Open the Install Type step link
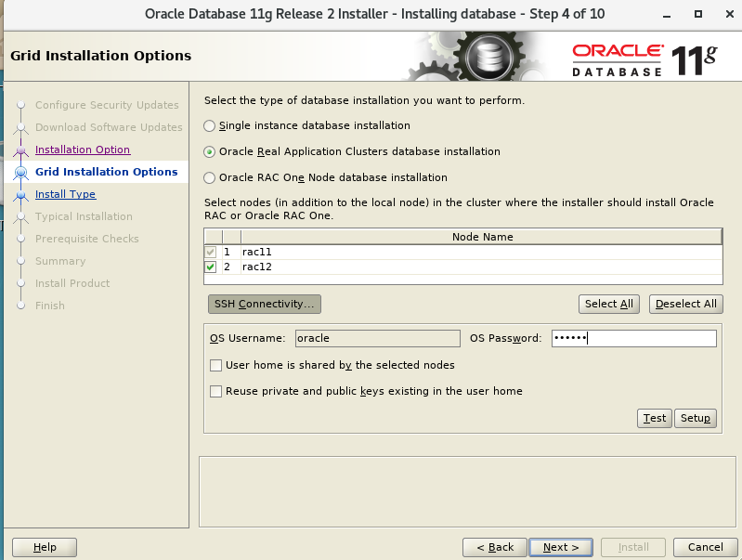The image size is (742, 560). click(65, 194)
